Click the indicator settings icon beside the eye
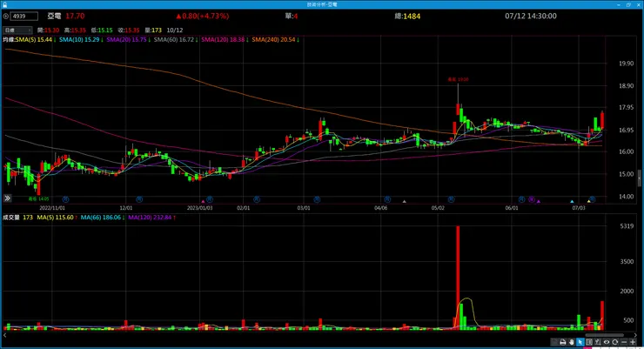The image size is (644, 349). (598, 342)
